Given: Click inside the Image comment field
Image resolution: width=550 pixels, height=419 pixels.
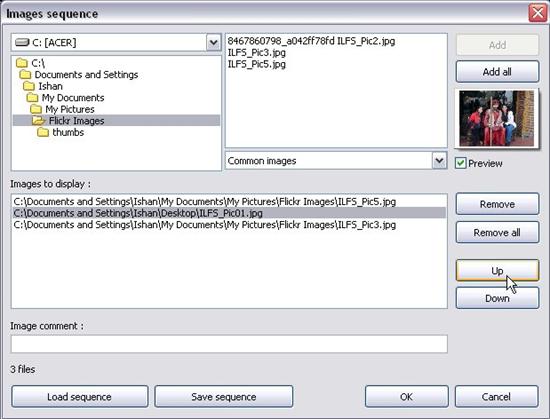Looking at the screenshot, I should click(229, 344).
